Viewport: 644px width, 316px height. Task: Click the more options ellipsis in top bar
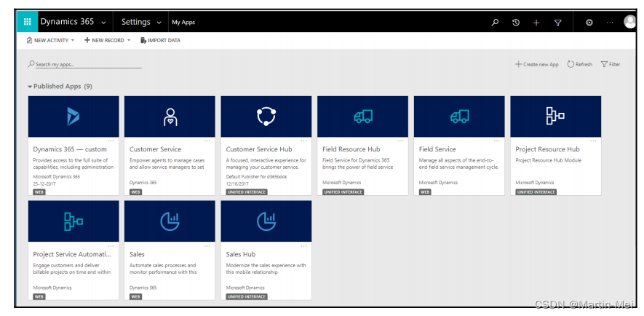coord(610,23)
